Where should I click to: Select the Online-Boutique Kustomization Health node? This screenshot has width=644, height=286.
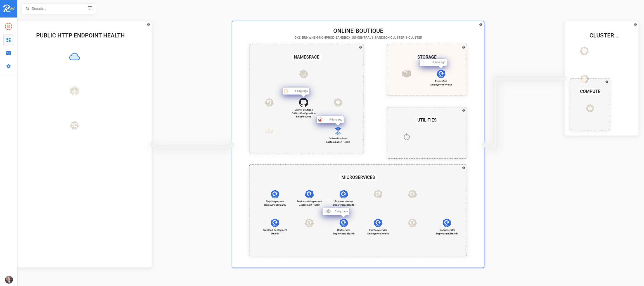pyautogui.click(x=338, y=131)
